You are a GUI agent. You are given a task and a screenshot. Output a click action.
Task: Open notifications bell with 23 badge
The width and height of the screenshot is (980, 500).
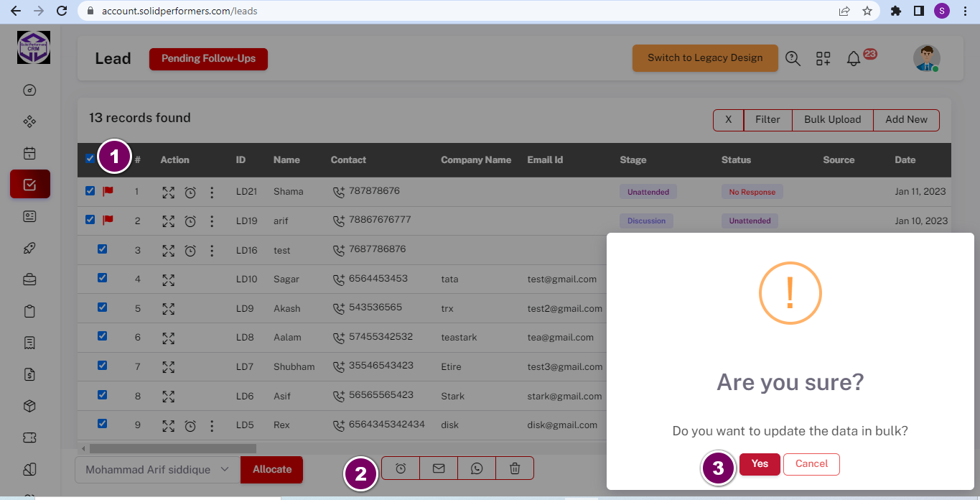[854, 59]
